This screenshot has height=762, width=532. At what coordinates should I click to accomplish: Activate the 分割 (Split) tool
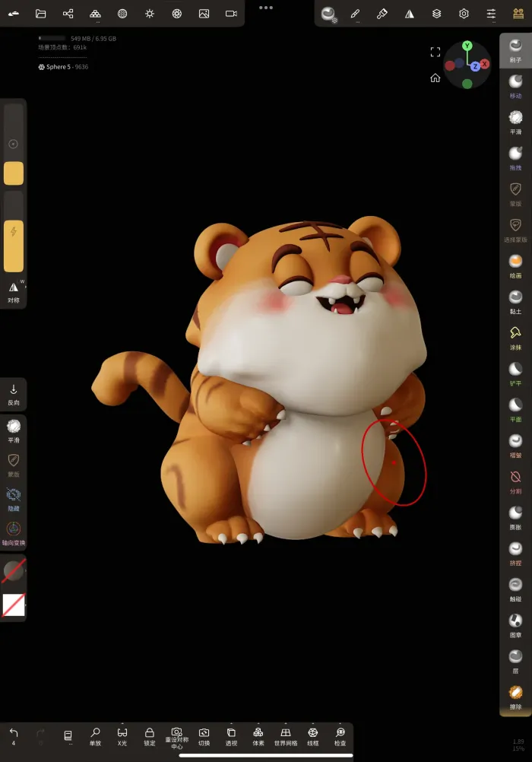tap(515, 479)
